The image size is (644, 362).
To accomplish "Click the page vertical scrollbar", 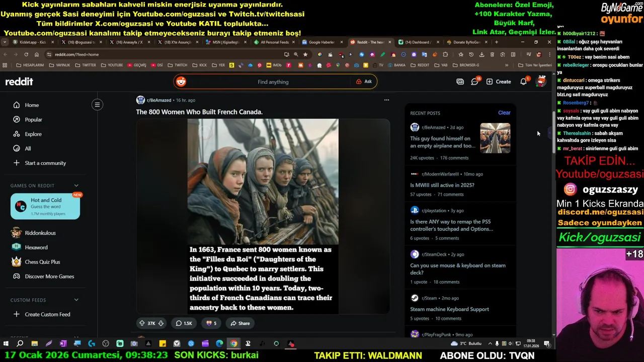I will coord(554,132).
